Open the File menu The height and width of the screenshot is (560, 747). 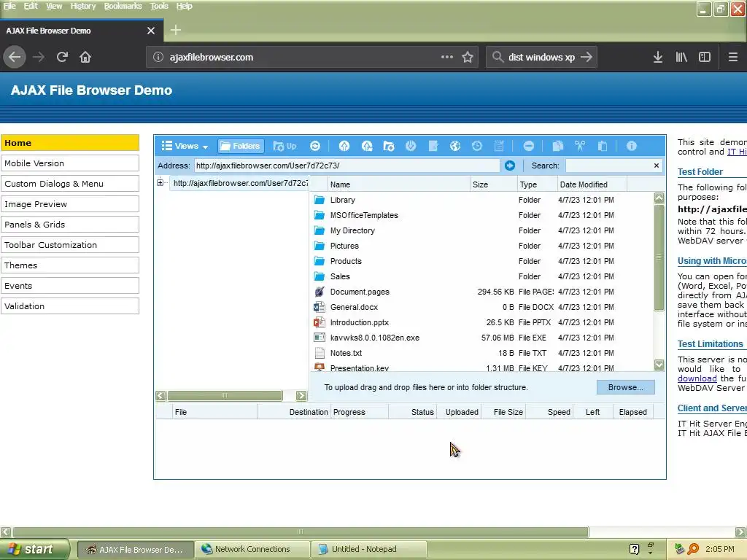coord(9,6)
